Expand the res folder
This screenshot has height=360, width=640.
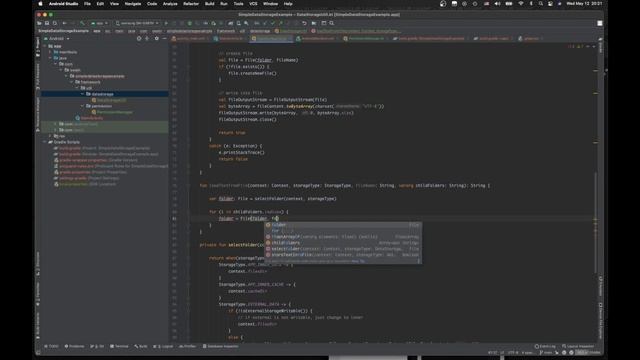[x=51, y=136]
